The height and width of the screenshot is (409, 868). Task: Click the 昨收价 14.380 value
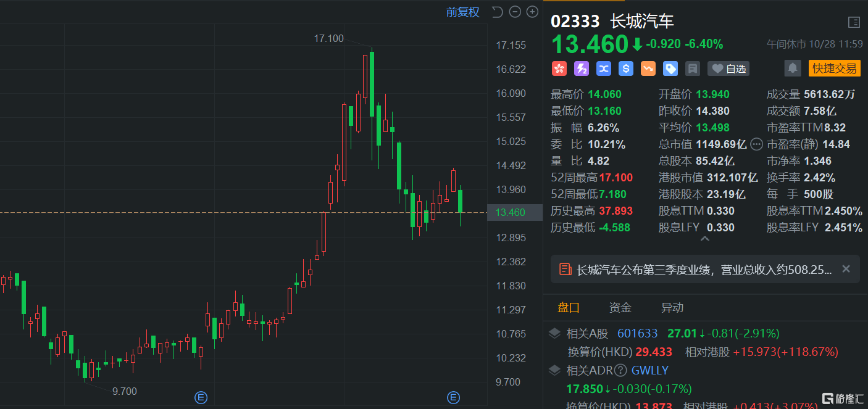tap(713, 111)
